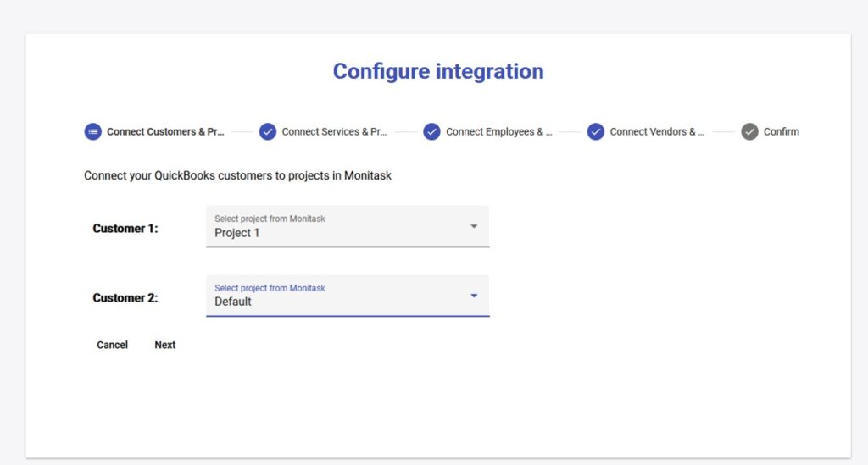Viewport: 868px width, 465px height.
Task: Click the checkmark icon beside Connect Services
Action: 268,131
